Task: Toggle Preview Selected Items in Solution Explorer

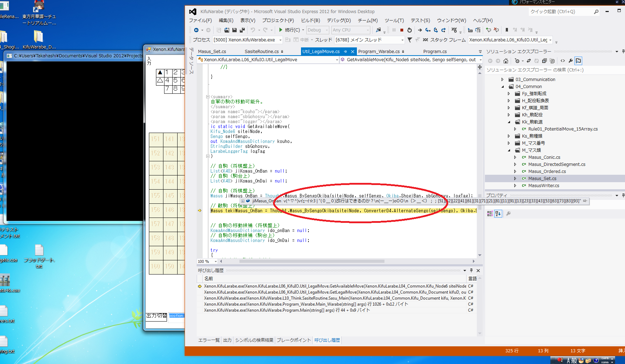Action: point(578,61)
